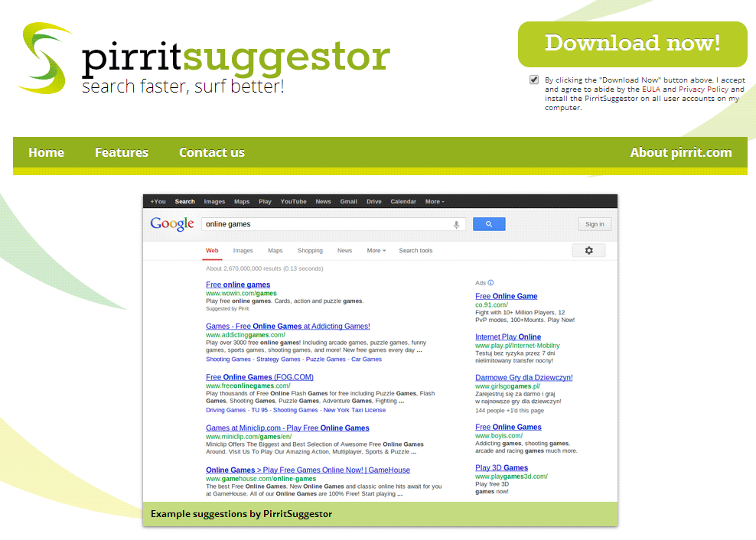Open 'Games at Miniclip.com' result
Screen dimensions: 756x540
tap(288, 428)
